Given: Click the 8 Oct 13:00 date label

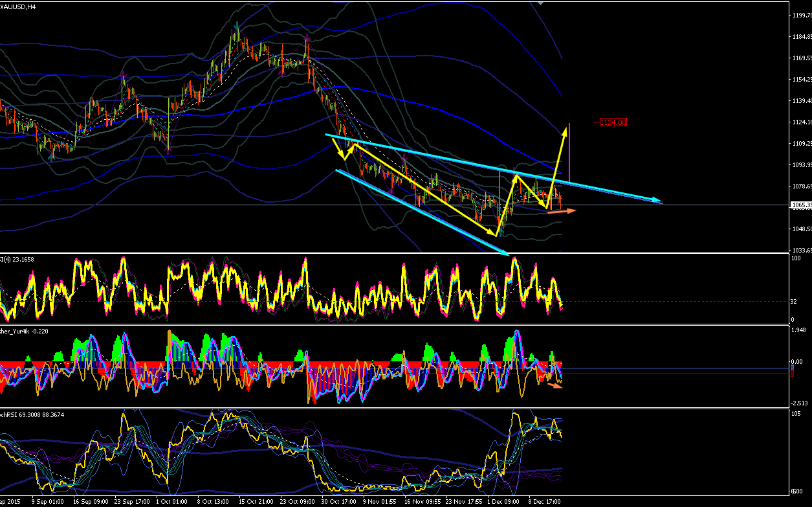Looking at the screenshot, I should coord(212,501).
